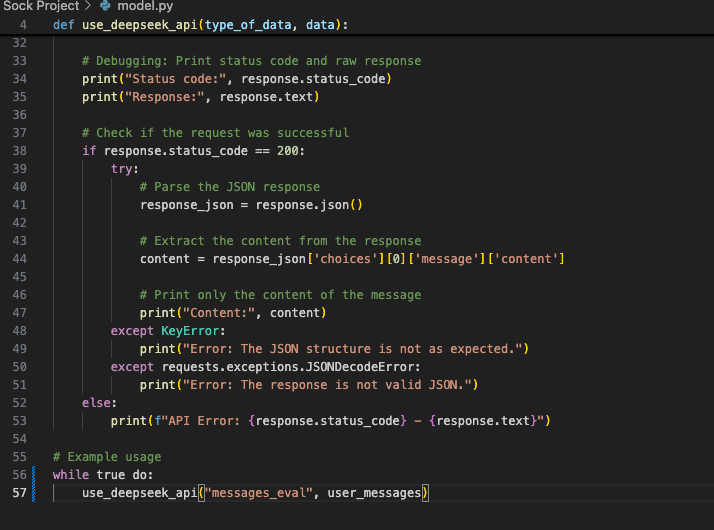Click the else keyword on line 52
The width and height of the screenshot is (714, 530).
point(96,403)
